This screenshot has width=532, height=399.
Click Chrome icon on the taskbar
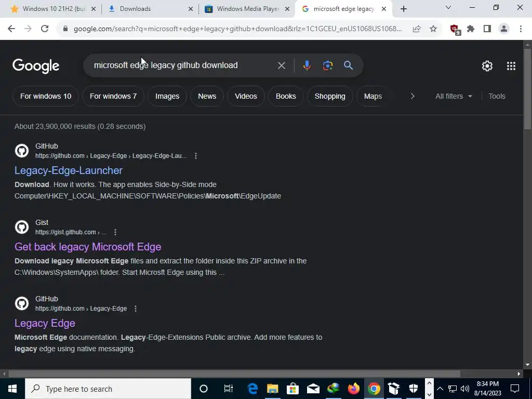374,389
